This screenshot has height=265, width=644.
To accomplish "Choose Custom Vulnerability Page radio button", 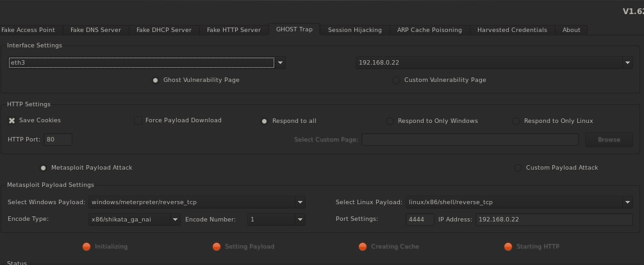I will 396,80.
